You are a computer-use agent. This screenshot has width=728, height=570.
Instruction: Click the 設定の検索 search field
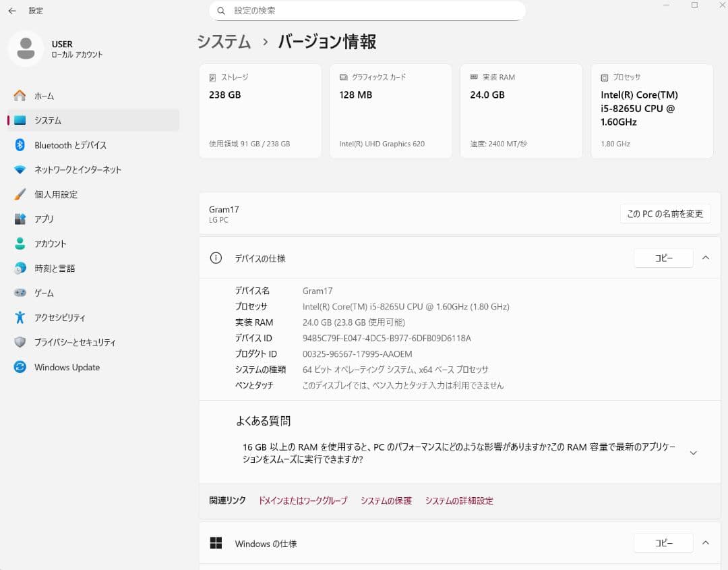[367, 11]
